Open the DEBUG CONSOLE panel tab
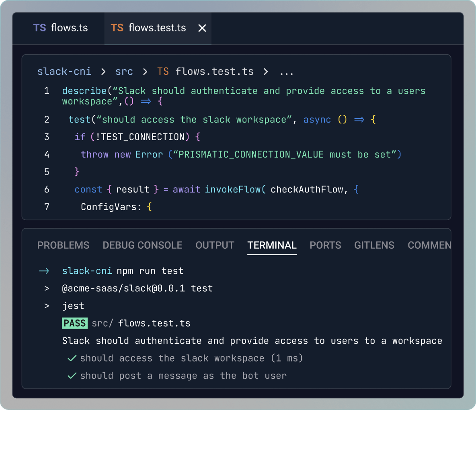The height and width of the screenshot is (450, 476). pos(142,245)
